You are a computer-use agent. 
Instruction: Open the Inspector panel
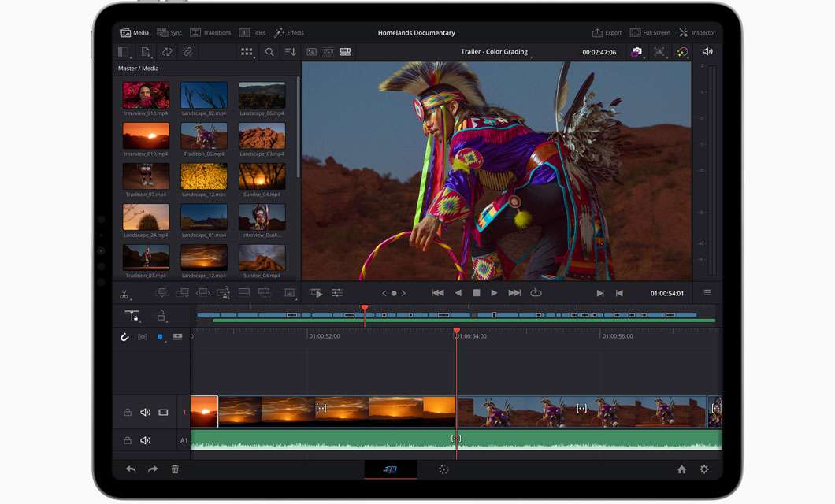[698, 32]
